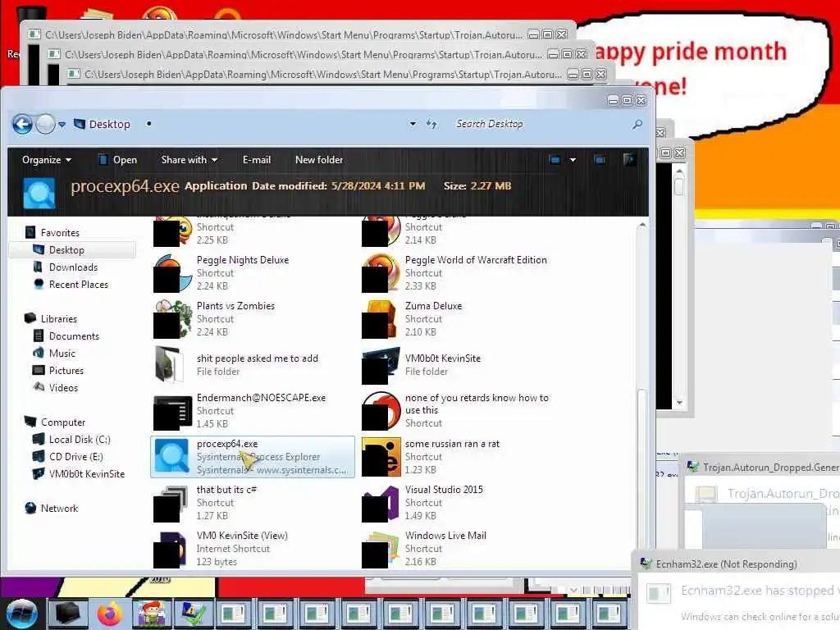Select Computer in the navigation pane
The height and width of the screenshot is (630, 840).
tap(55, 422)
